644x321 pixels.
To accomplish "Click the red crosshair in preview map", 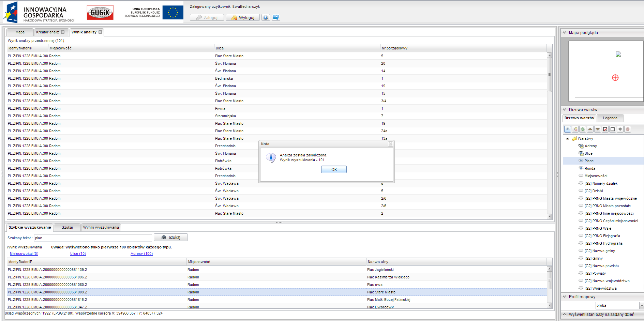I will (615, 78).
